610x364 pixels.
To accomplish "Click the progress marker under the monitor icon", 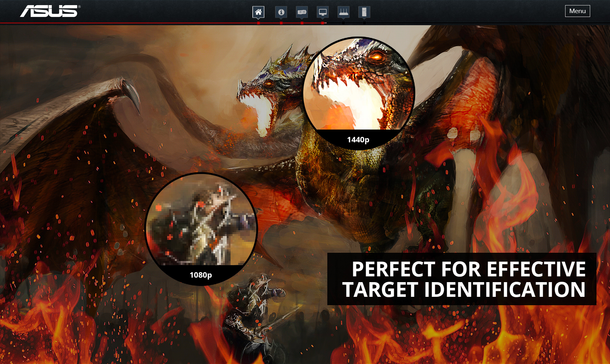I will click(x=322, y=23).
